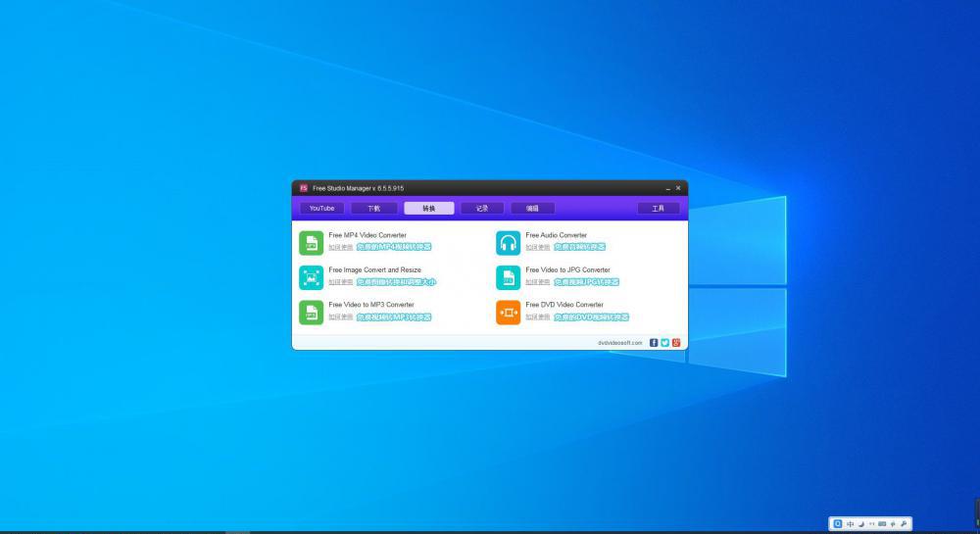980x534 pixels.
Task: Open the 编辑 tab
Action: (x=532, y=209)
